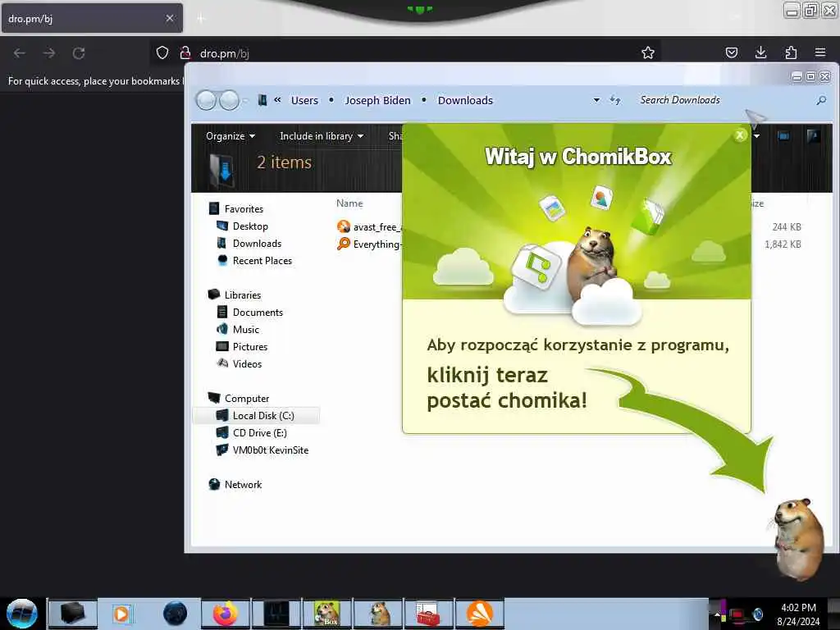Viewport: 840px width, 630px height.
Task: Click Downloads in the breadcrumb path
Action: tap(465, 100)
